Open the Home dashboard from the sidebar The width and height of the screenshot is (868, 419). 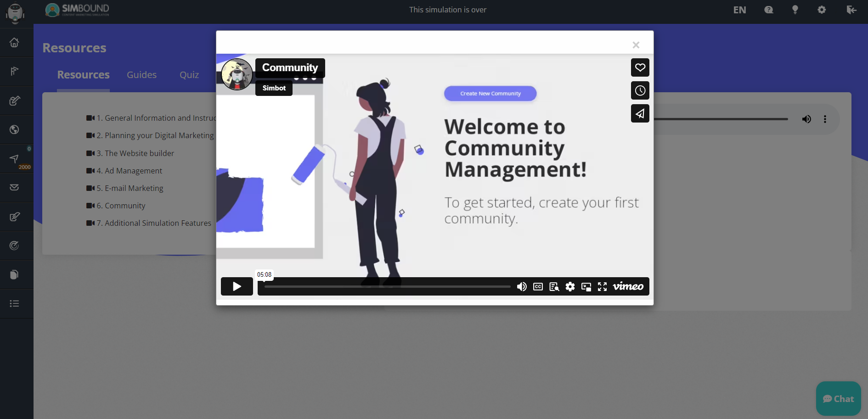point(14,42)
